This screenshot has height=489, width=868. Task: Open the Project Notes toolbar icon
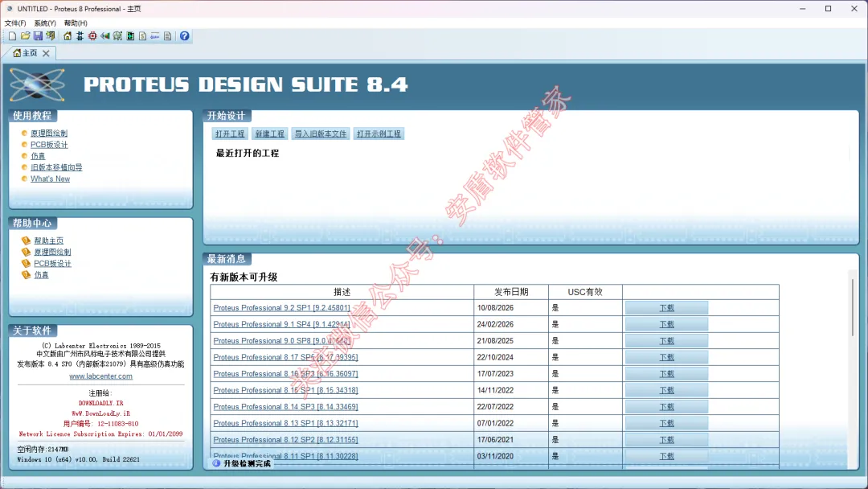click(x=168, y=36)
